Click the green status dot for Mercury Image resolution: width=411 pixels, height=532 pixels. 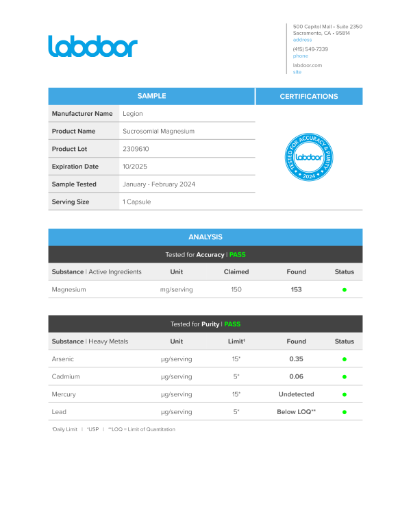(344, 395)
